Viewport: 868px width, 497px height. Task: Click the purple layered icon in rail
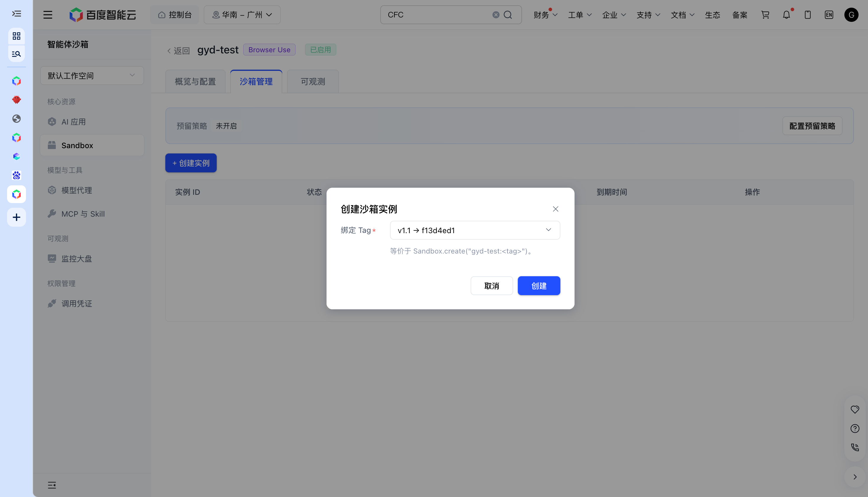click(x=17, y=156)
